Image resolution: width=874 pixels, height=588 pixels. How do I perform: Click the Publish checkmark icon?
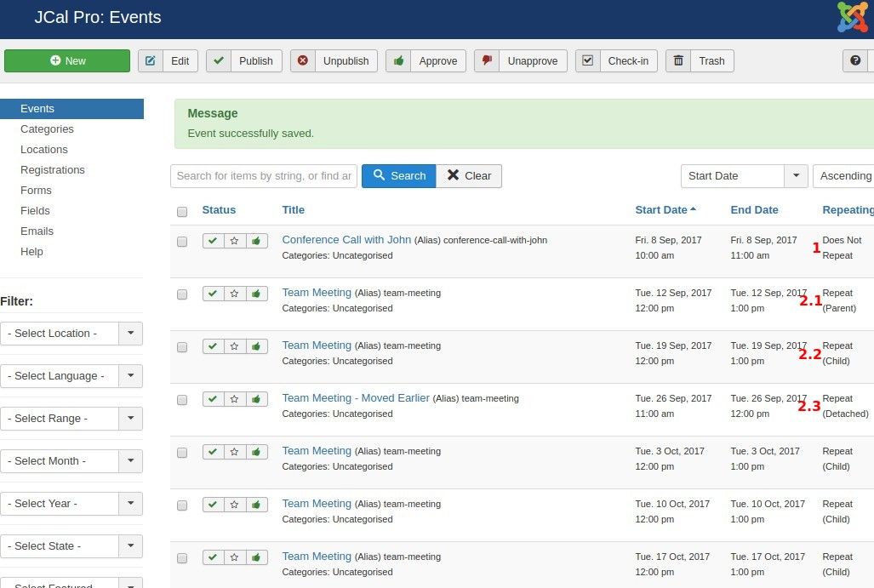click(219, 60)
